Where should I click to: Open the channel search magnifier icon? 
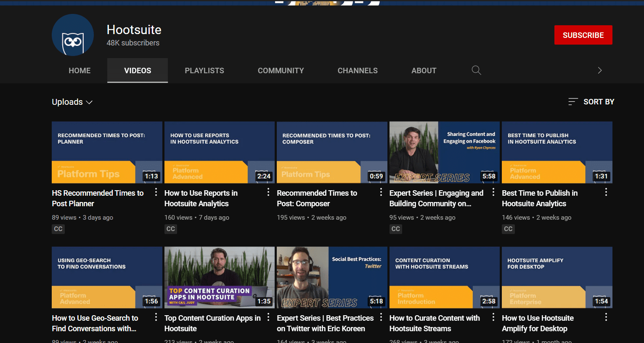click(476, 70)
